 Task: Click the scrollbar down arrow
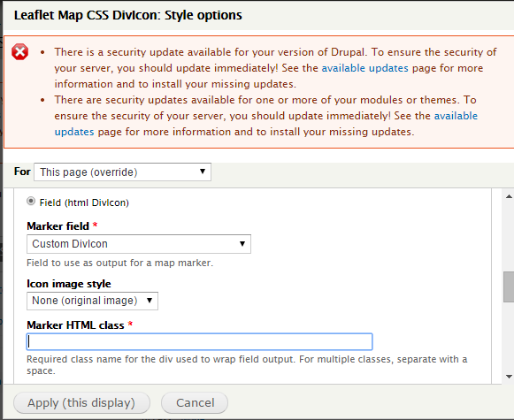509,377
